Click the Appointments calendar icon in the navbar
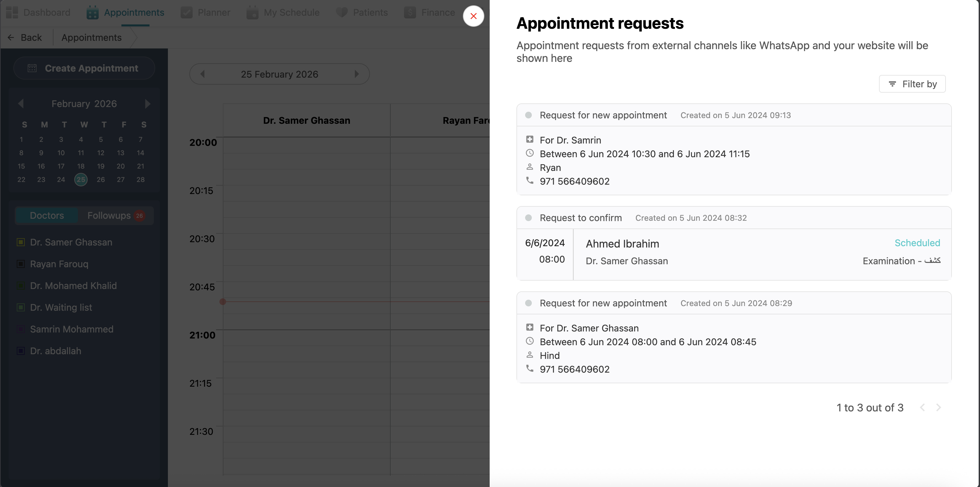 pos(92,13)
